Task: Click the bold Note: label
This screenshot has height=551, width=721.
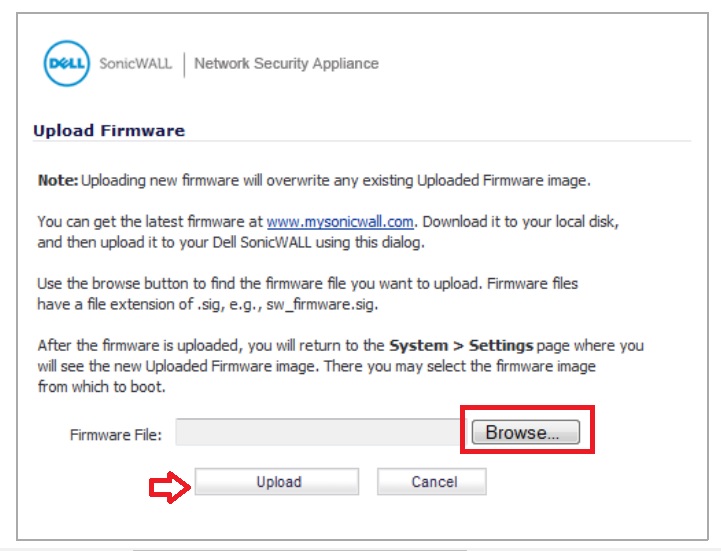Action: pyautogui.click(x=58, y=181)
